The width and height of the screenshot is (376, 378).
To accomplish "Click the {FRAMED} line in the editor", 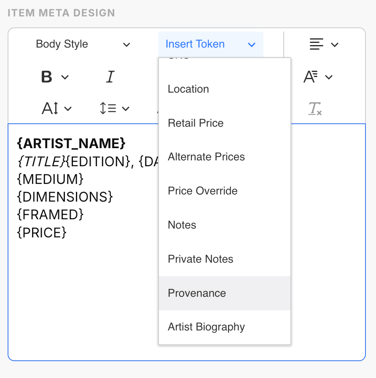I will coord(50,215).
